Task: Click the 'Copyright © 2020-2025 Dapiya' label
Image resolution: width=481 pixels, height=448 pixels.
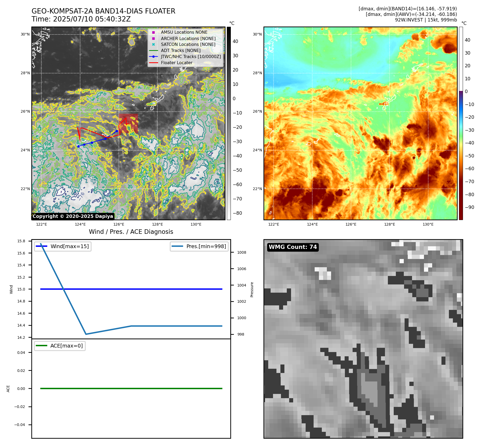Action: pos(73,216)
